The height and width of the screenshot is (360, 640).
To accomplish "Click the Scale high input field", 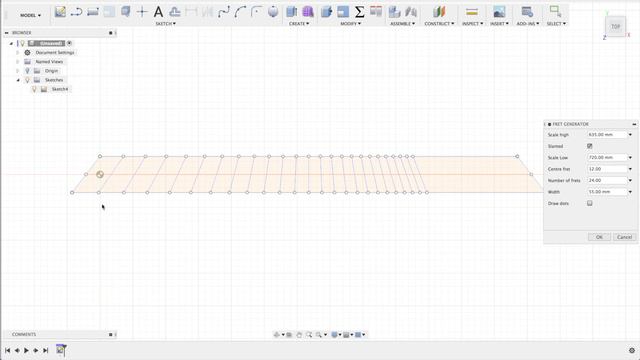I will pos(607,134).
